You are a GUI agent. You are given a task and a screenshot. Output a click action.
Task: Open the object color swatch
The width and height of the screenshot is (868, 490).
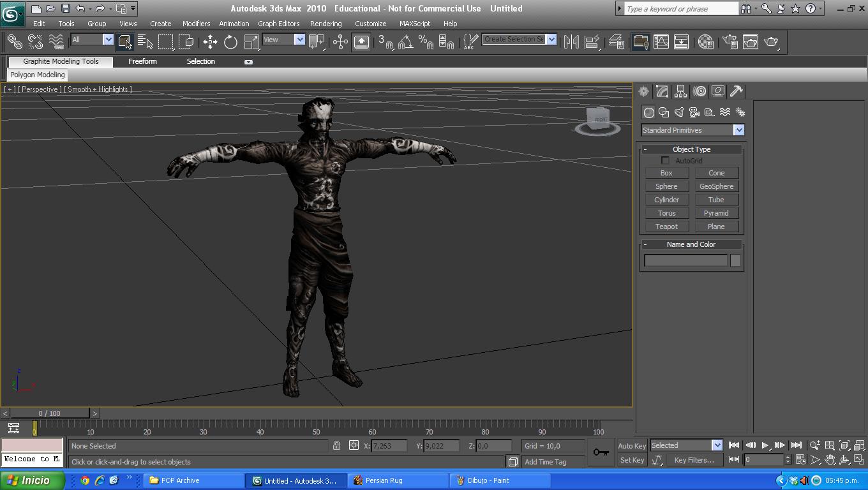pos(735,260)
